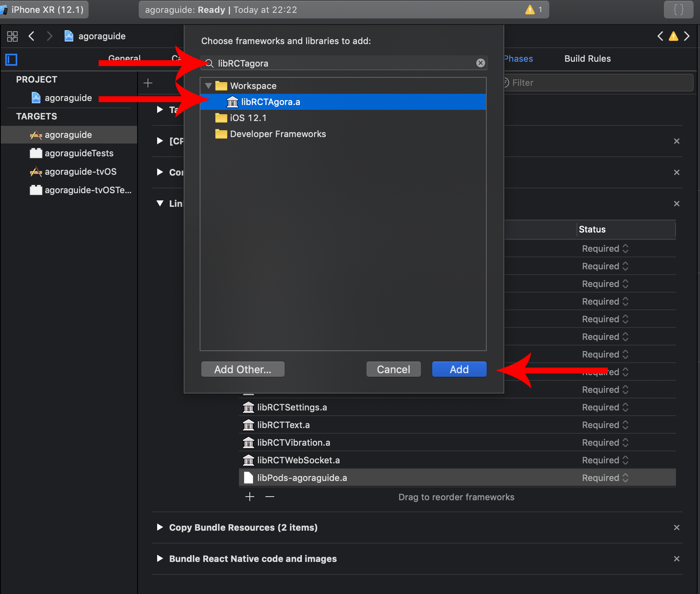Add a library with plus below list

(x=250, y=497)
